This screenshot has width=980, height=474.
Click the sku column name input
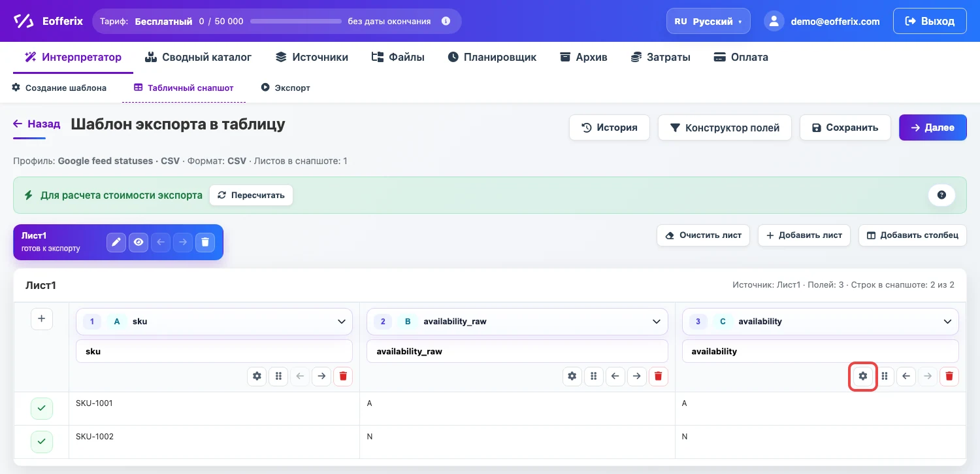214,351
